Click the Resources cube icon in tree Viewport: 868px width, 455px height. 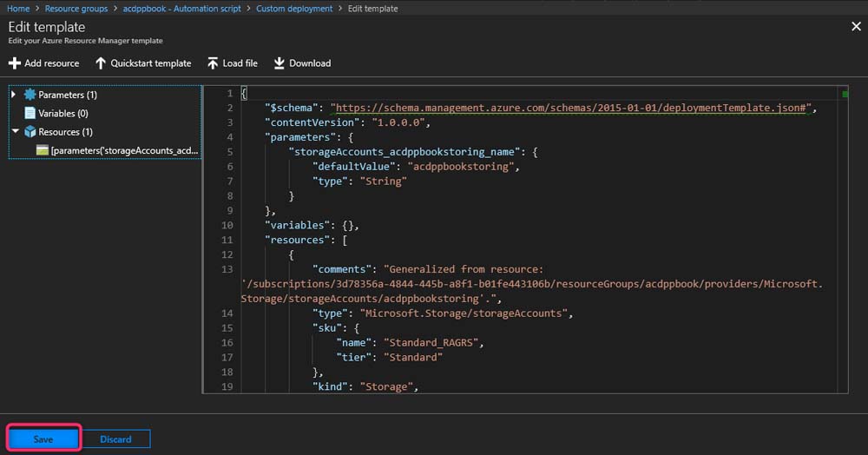[30, 132]
